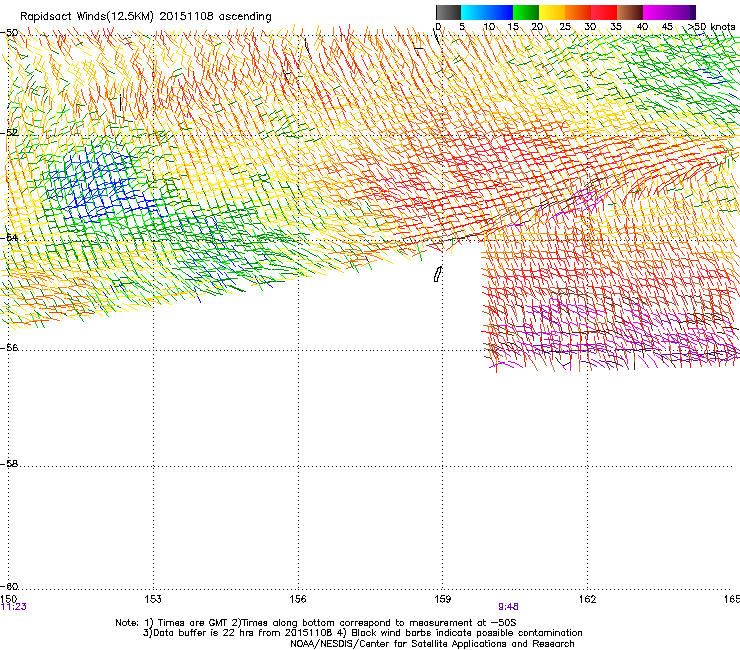Click the 153 longitude axis label
The image size is (740, 650).
pyautogui.click(x=153, y=599)
